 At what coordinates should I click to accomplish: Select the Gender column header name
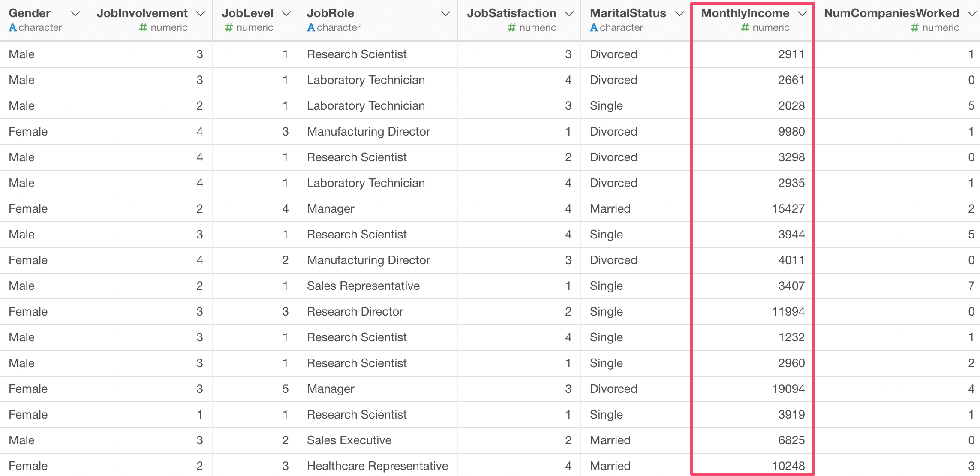point(30,13)
